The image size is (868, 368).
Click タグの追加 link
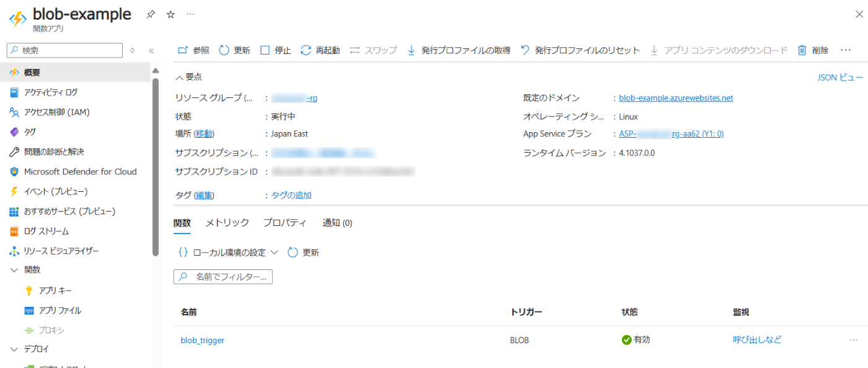291,195
